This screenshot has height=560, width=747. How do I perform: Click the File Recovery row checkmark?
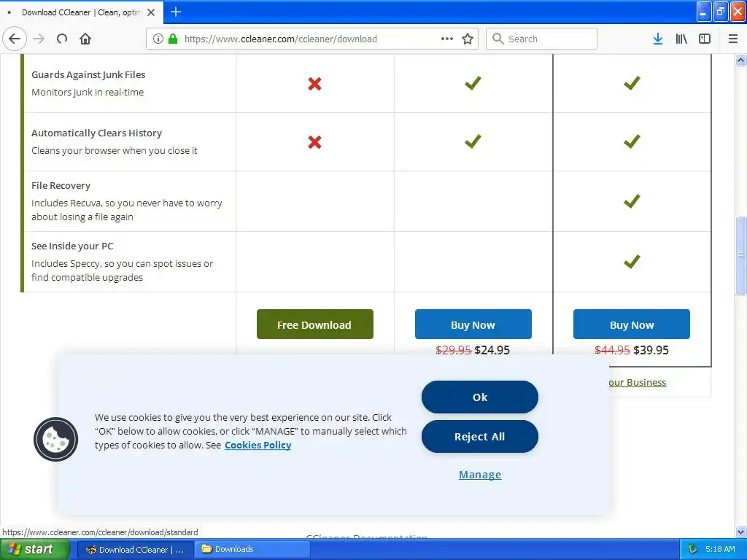(x=632, y=201)
